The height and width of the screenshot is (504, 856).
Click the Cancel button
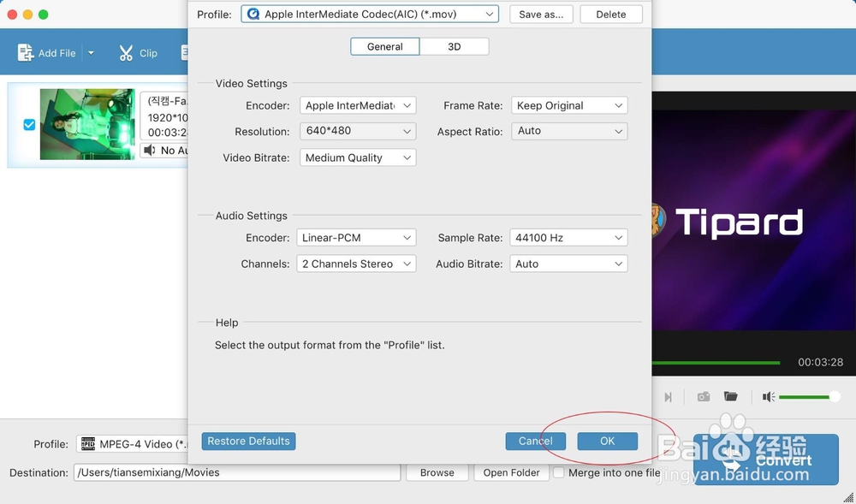click(536, 441)
